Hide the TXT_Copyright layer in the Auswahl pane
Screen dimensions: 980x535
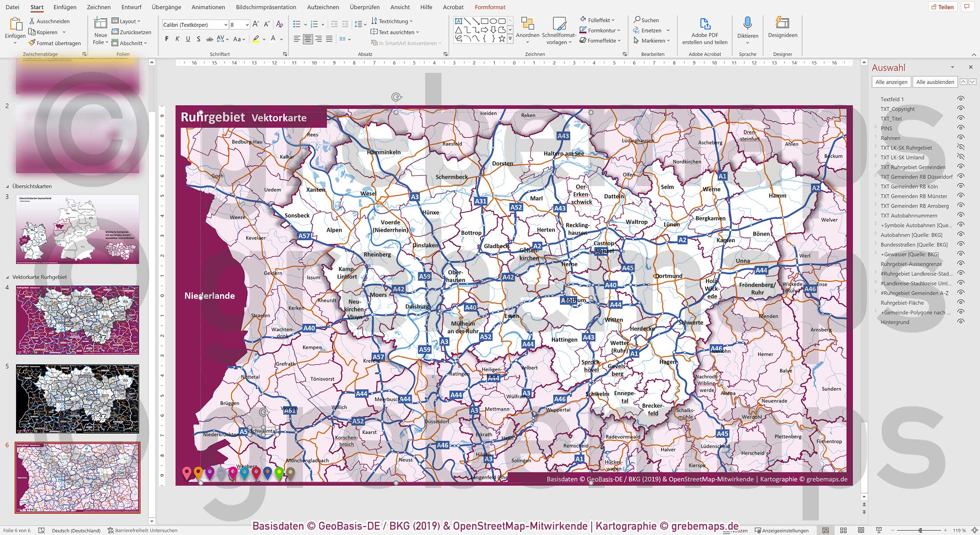click(961, 109)
